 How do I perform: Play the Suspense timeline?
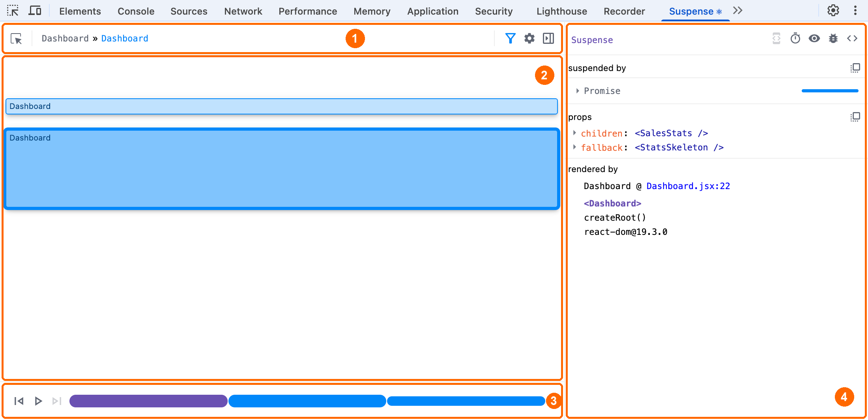click(38, 401)
